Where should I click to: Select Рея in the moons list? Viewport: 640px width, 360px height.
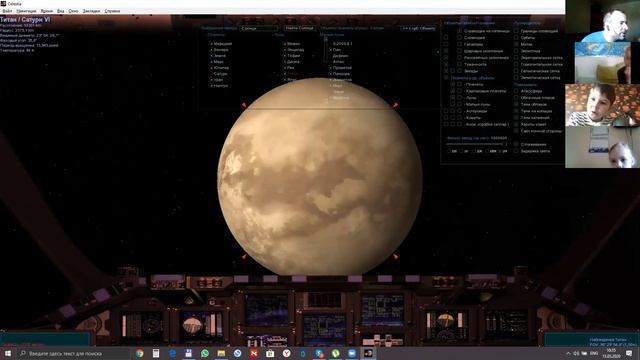pos(291,68)
